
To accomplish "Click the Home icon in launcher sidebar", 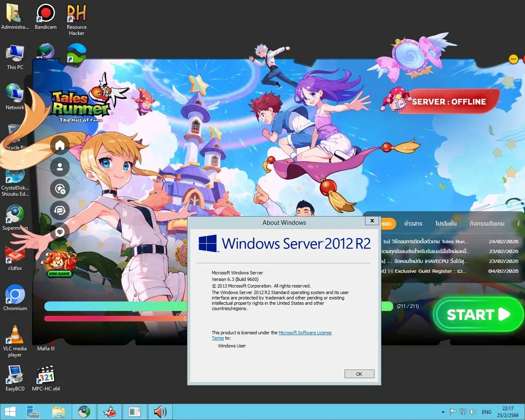I will (60, 145).
